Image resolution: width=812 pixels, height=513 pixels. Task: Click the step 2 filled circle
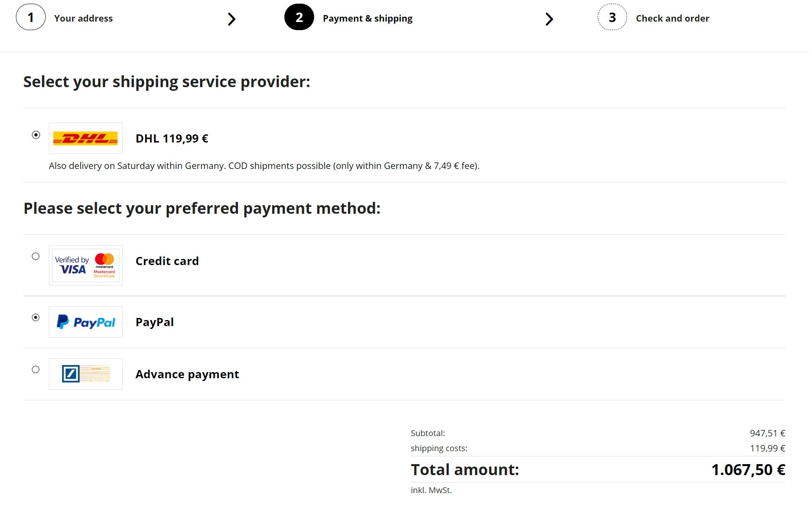[x=299, y=17]
